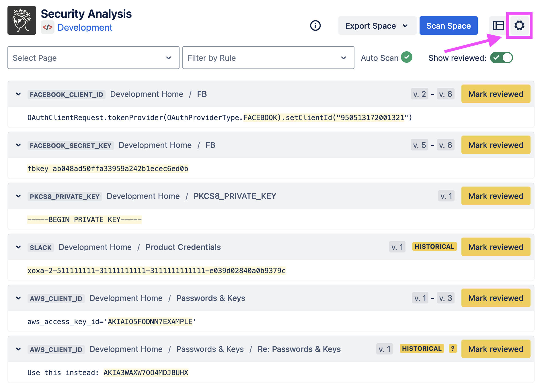The width and height of the screenshot is (542, 392).
Task: Open the Filter by Rule dropdown
Action: [268, 58]
